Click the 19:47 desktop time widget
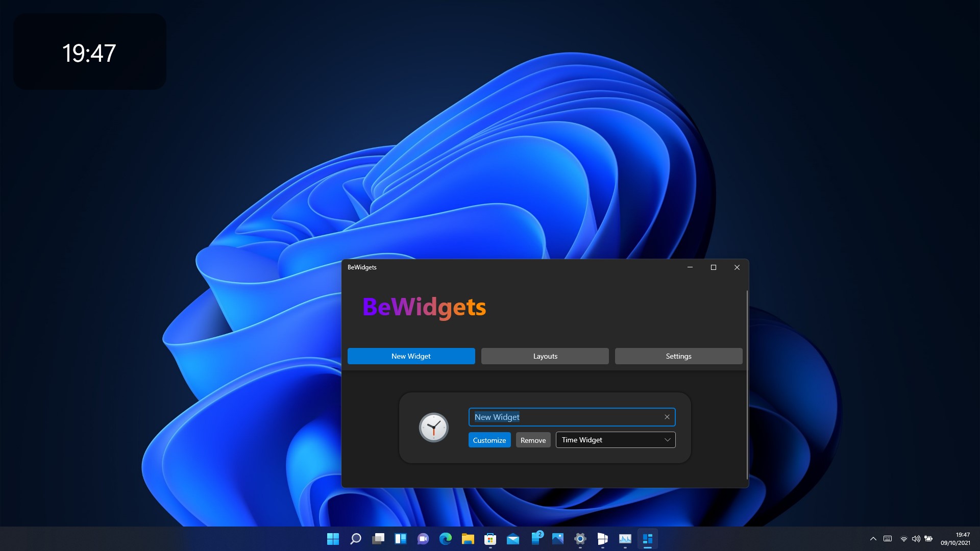980x551 pixels. click(89, 52)
